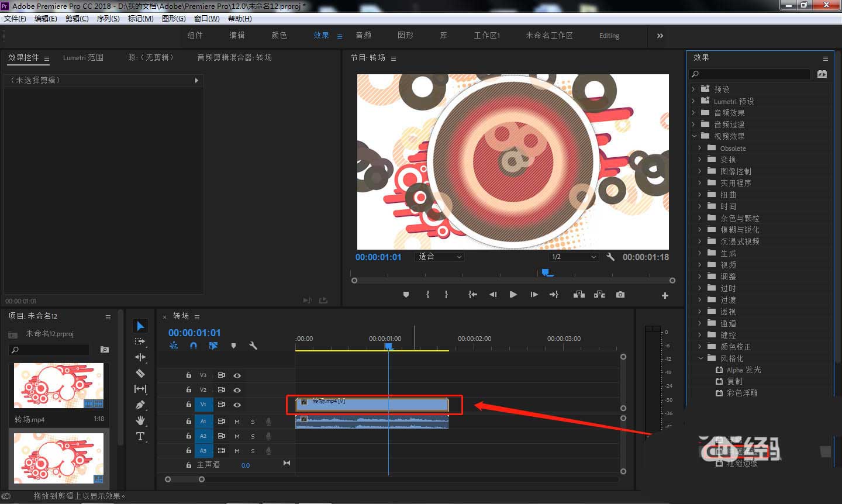The height and width of the screenshot is (504, 842).
Task: Mute audio track A1
Action: coord(237,421)
